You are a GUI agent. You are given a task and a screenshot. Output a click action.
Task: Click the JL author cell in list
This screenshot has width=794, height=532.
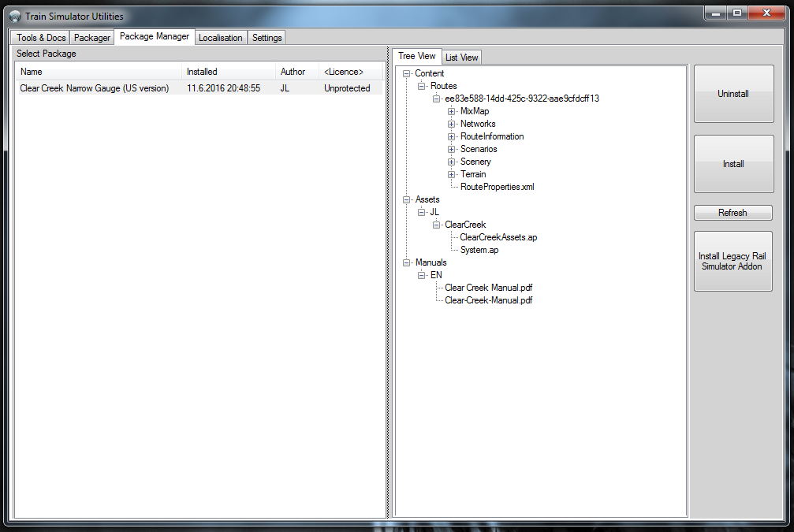tap(285, 88)
